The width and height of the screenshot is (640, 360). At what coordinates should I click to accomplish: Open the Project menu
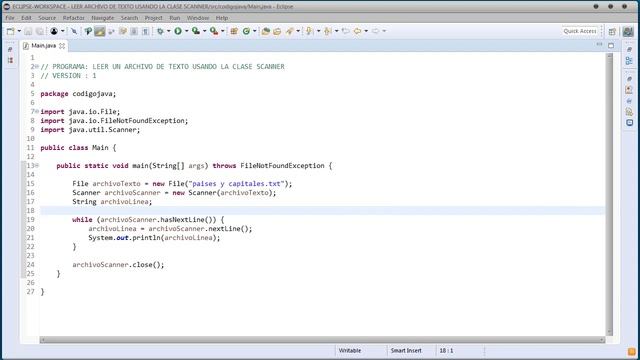click(x=153, y=18)
